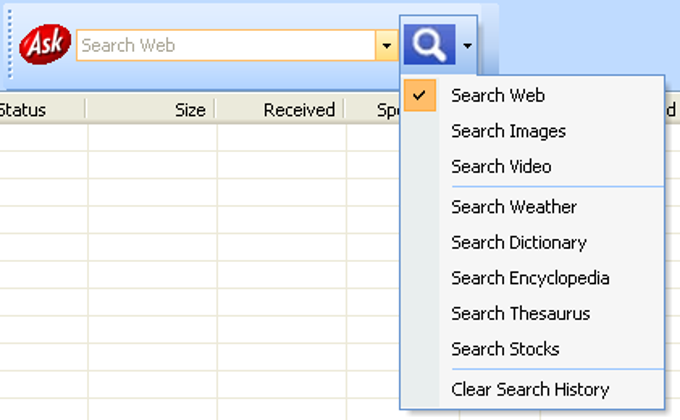Click the Ask toolbar dotted grip handle
The image size is (680, 420).
(10, 45)
